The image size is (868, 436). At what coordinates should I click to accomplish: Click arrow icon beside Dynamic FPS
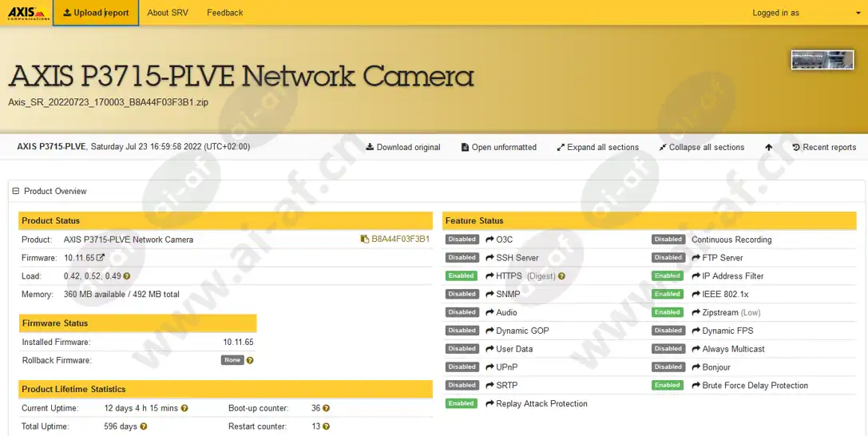[x=696, y=331]
